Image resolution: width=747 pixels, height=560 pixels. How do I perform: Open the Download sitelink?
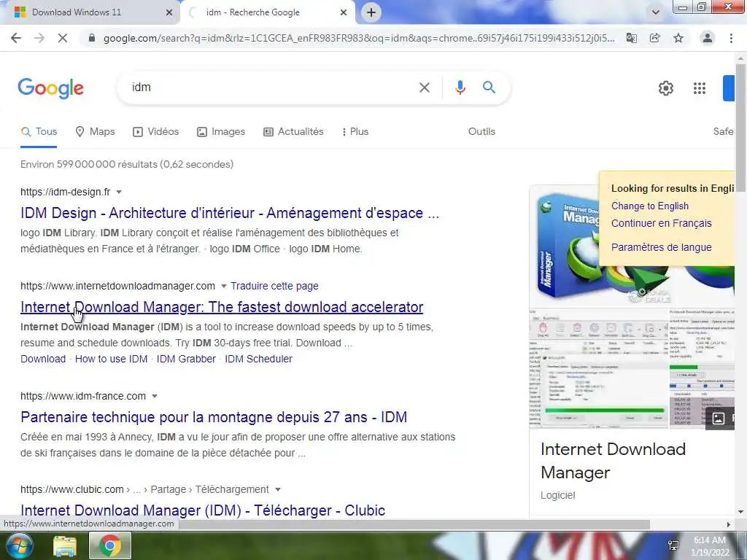tap(43, 359)
